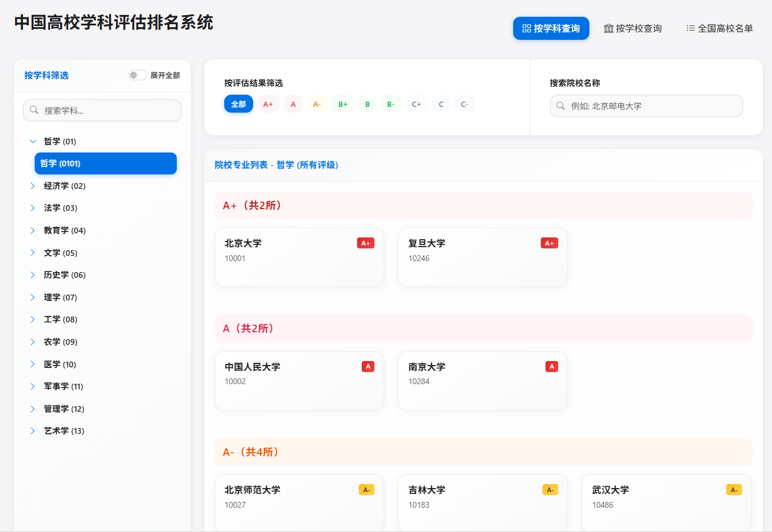Click the A-（共4所）section header
This screenshot has width=772, height=532.
coord(483,452)
